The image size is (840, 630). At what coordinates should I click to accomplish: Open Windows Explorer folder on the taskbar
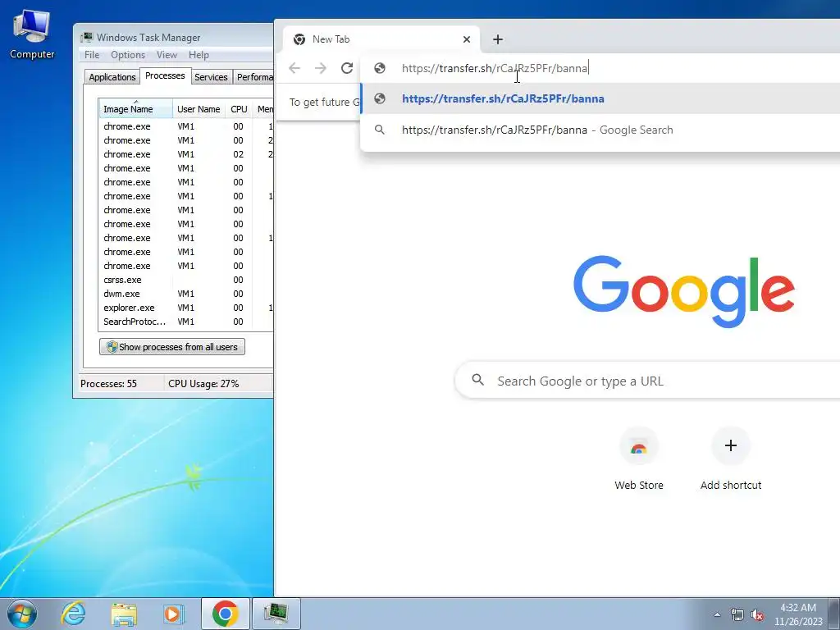tap(124, 614)
